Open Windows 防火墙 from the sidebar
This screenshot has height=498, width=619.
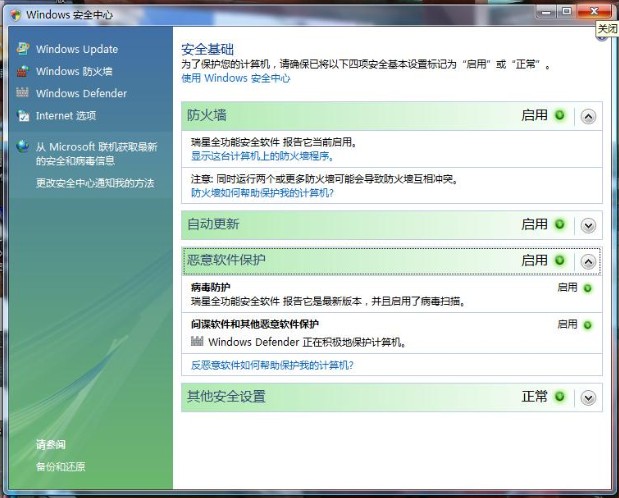click(x=74, y=71)
